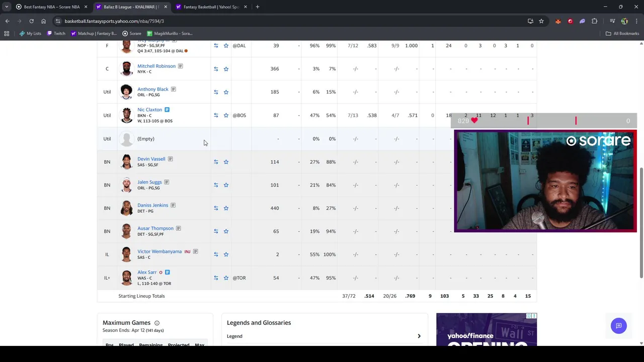Click the trade icon for Devin Vassell
This screenshot has width=644, height=362.
216,162
